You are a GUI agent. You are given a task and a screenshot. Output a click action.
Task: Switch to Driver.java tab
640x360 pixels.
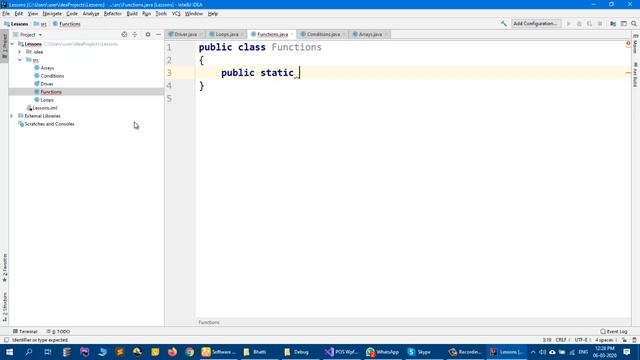(185, 34)
